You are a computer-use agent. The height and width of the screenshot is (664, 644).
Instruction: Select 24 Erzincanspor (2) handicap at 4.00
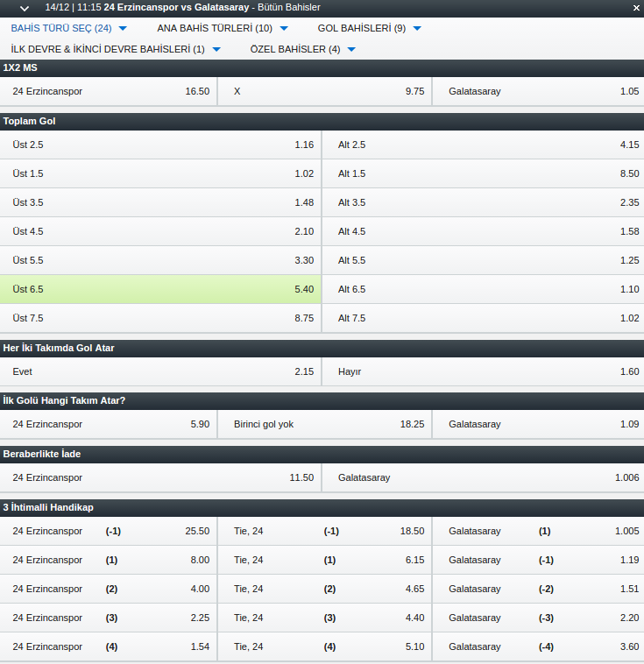click(109, 589)
